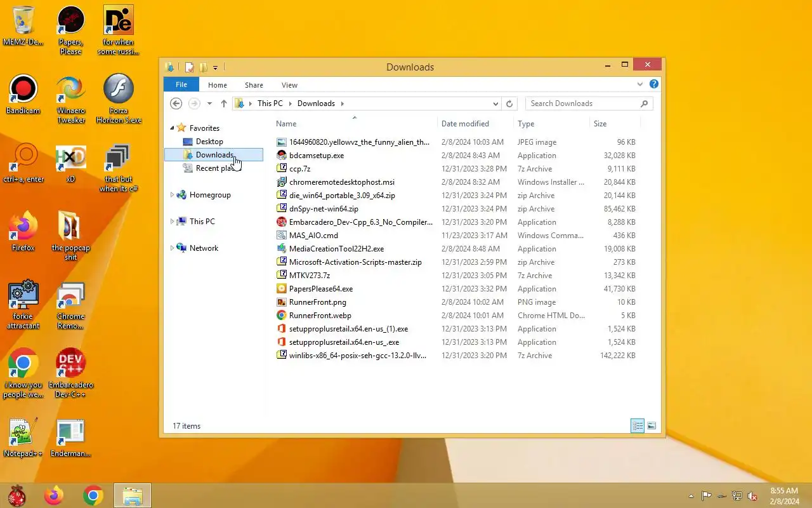812x508 pixels.
Task: Select the 'i know you people we...' Chrome icon
Action: pyautogui.click(x=23, y=374)
